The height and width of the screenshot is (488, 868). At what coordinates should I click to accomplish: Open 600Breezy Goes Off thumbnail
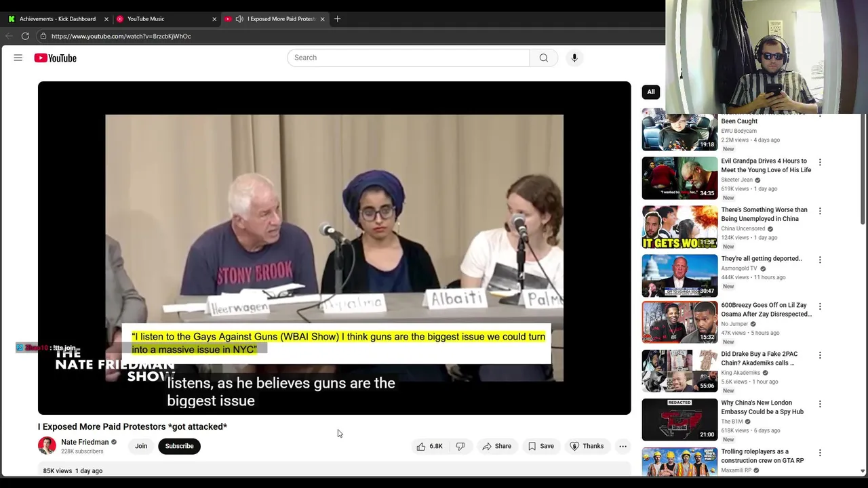click(679, 323)
